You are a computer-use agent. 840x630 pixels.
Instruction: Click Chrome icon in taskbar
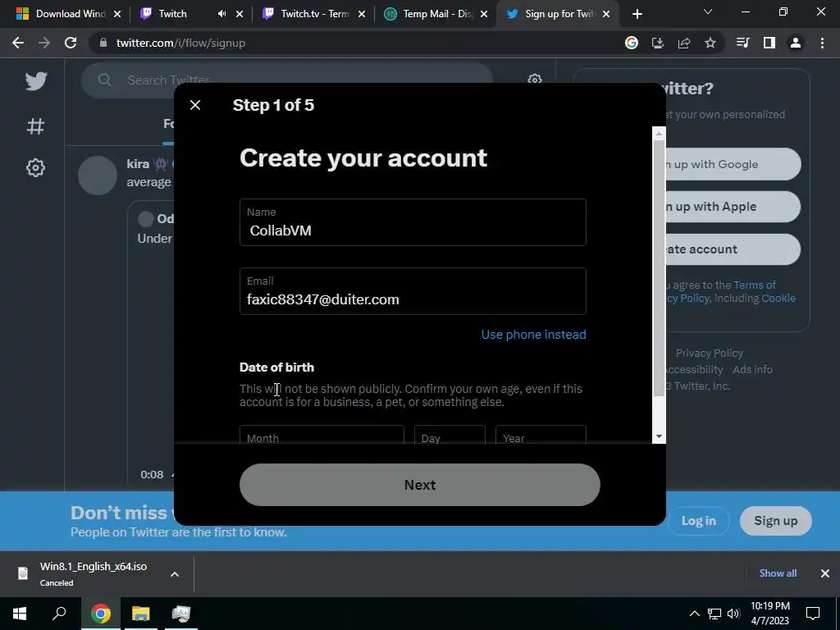[x=100, y=614]
